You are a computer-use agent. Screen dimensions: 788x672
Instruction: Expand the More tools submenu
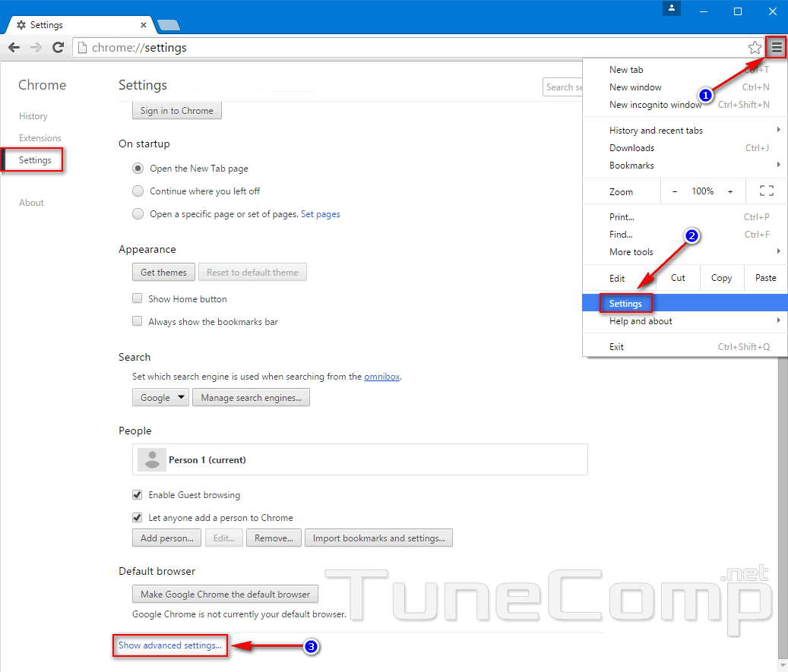pos(685,251)
